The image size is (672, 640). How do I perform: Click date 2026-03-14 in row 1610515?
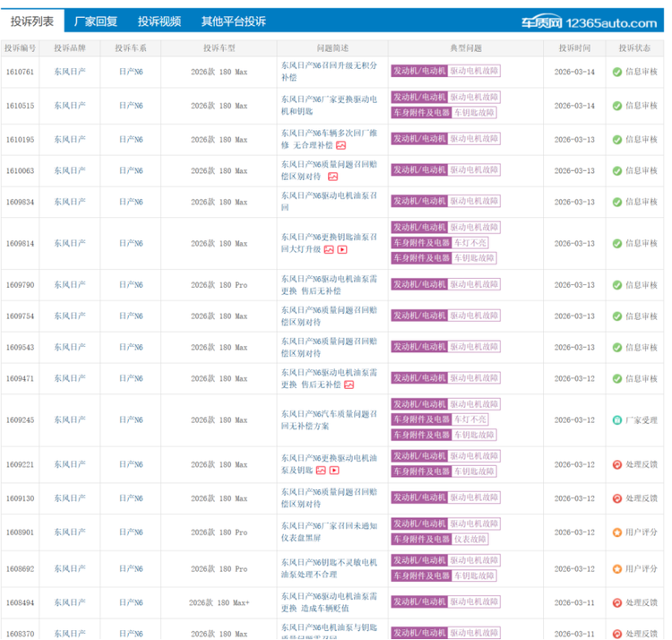[574, 106]
